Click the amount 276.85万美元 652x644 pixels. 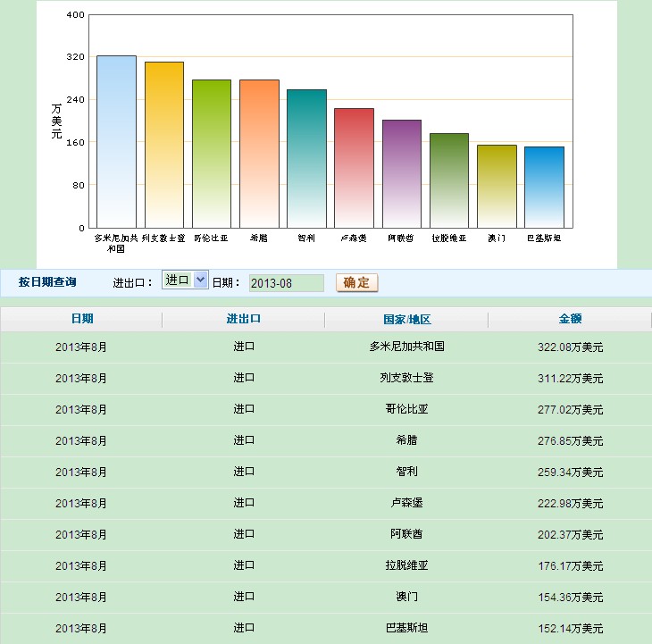(x=570, y=440)
